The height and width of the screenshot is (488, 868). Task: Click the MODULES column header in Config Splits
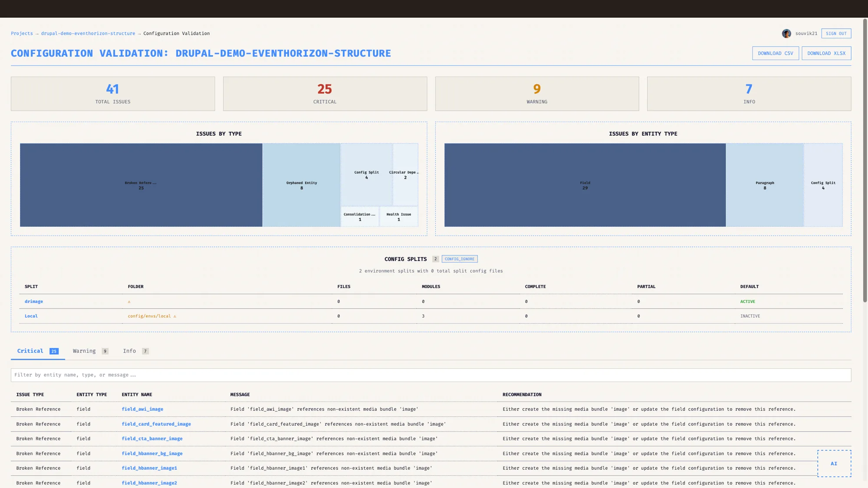[431, 287]
